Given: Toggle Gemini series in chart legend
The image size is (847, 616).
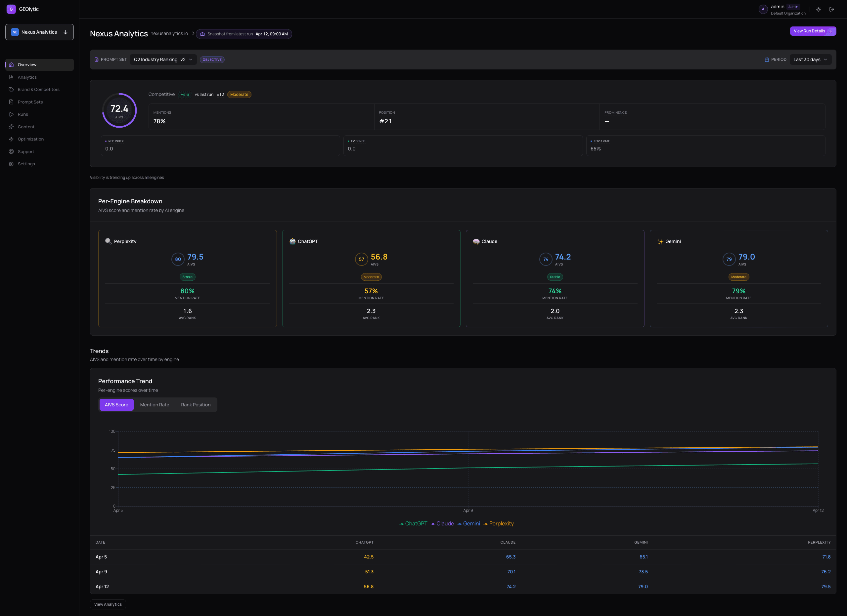Looking at the screenshot, I should coord(468,523).
